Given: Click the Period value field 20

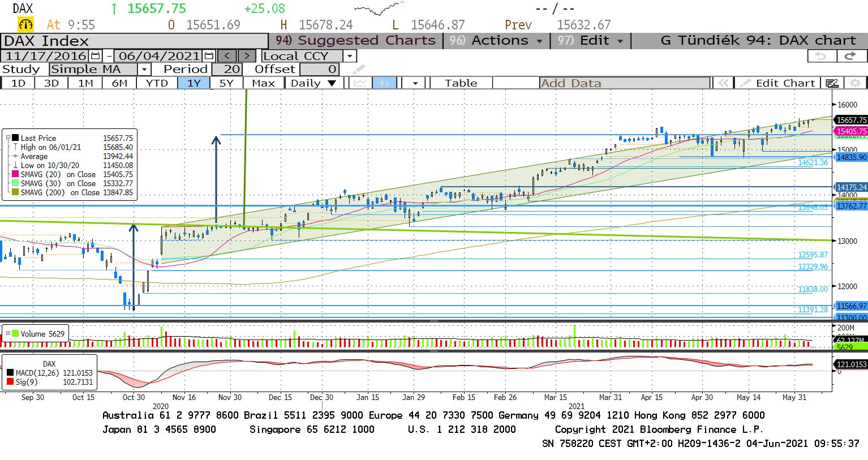Looking at the screenshot, I should (227, 70).
